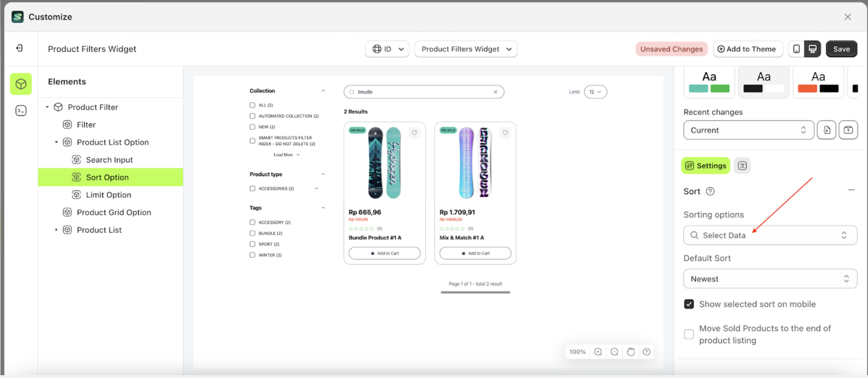Click the Add to Theme button
Image resolution: width=868 pixels, height=378 pixels.
pyautogui.click(x=748, y=49)
